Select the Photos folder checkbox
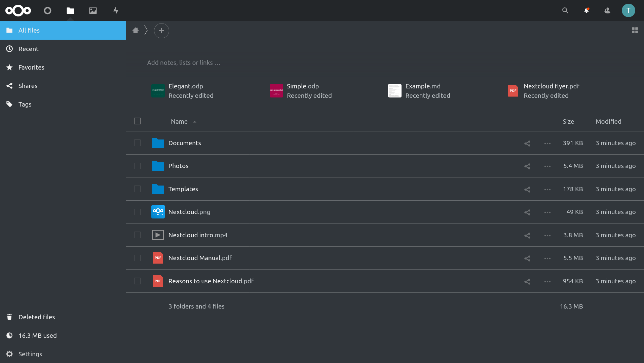Image resolution: width=644 pixels, height=363 pixels. [x=137, y=166]
